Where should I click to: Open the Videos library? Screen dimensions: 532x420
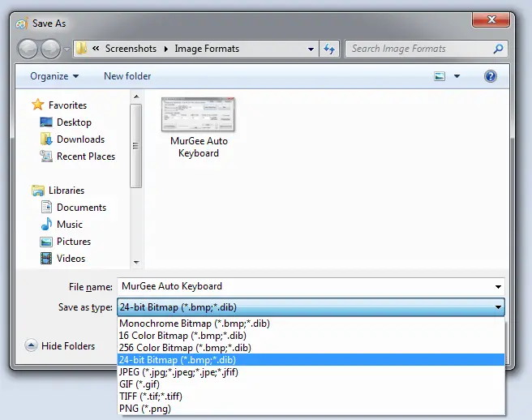click(x=71, y=259)
